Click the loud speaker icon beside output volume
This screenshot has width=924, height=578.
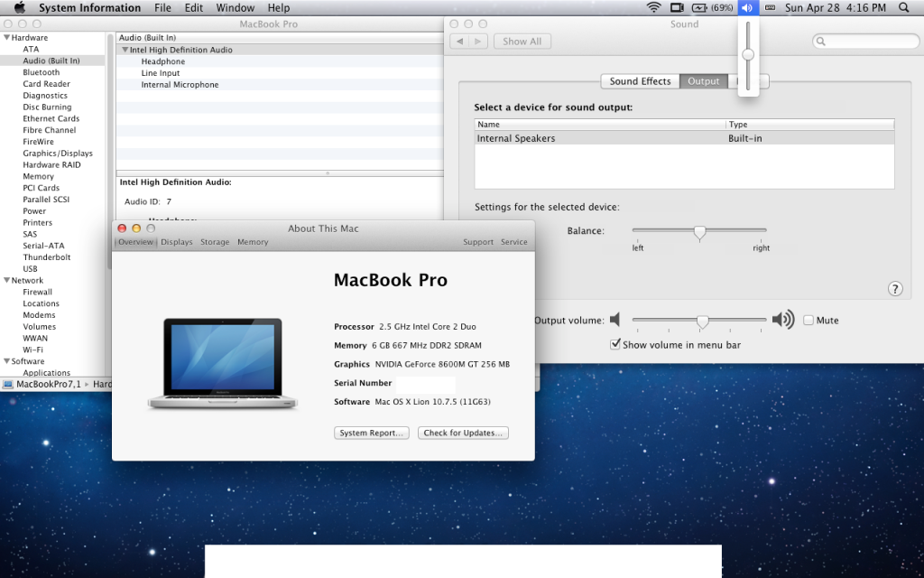tap(783, 320)
